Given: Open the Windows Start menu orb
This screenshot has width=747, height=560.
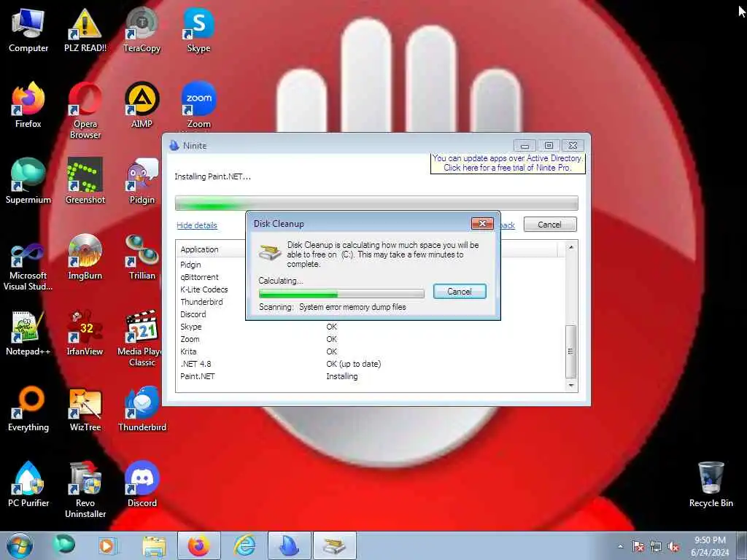Looking at the screenshot, I should coord(20,545).
